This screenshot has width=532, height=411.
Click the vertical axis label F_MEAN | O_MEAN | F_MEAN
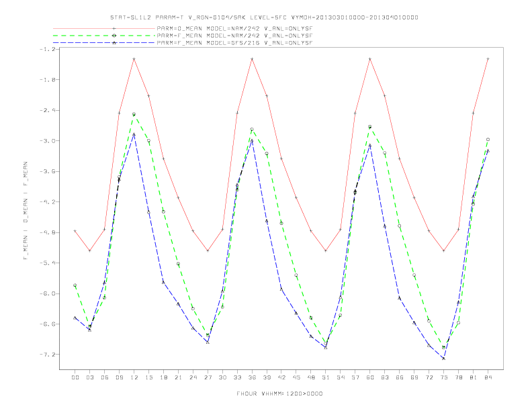click(25, 211)
